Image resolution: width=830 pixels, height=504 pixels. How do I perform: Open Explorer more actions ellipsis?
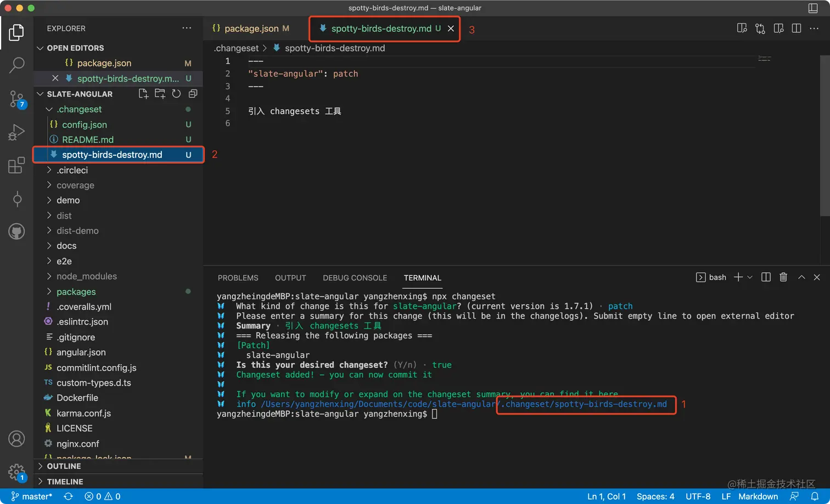pos(187,28)
